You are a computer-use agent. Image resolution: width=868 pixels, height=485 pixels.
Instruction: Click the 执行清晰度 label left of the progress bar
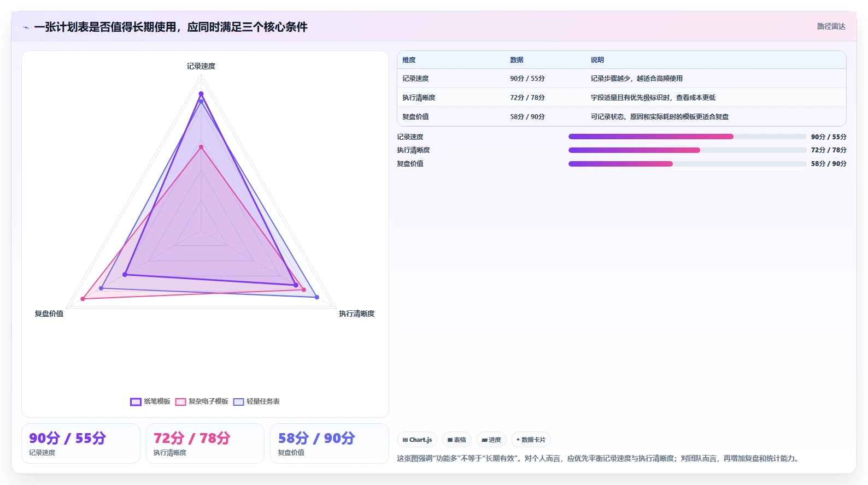[x=413, y=150]
